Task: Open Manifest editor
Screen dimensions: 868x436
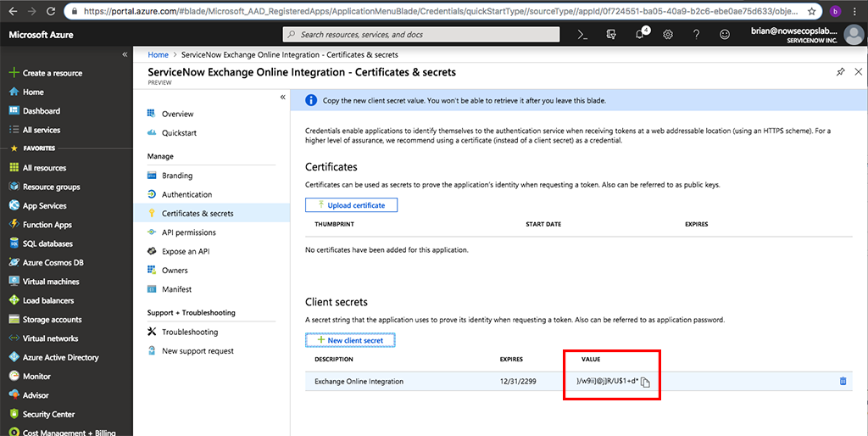Action: pos(170,289)
